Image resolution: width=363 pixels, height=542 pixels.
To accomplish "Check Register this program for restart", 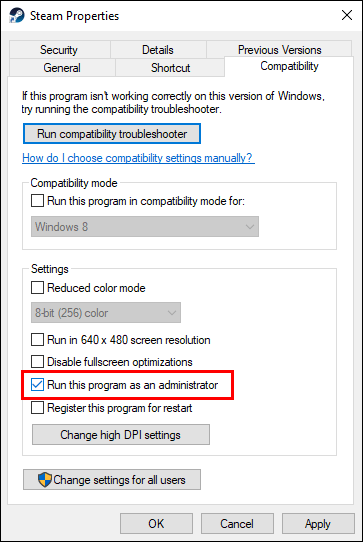I will tap(37, 408).
